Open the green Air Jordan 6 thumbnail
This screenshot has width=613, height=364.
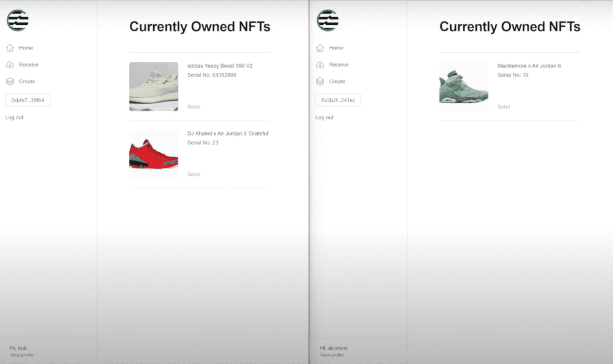tap(464, 87)
